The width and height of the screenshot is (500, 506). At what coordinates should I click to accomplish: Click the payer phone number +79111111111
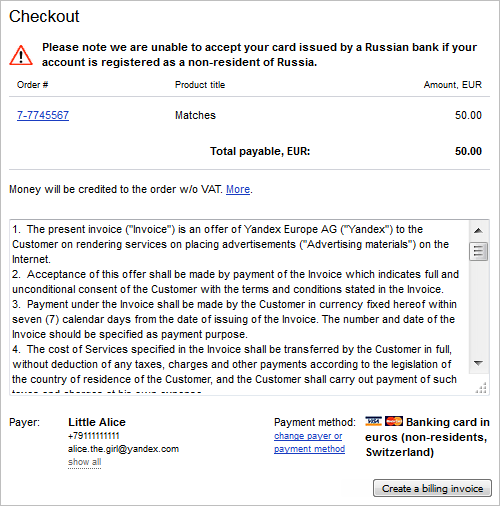pos(94,436)
